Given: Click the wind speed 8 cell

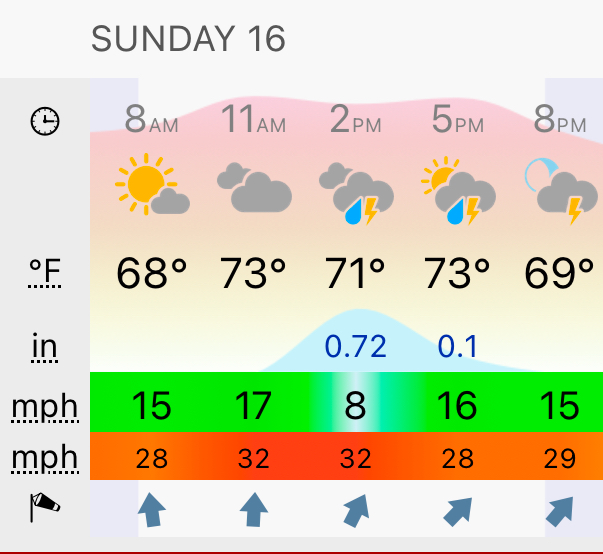Looking at the screenshot, I should 355,405.
